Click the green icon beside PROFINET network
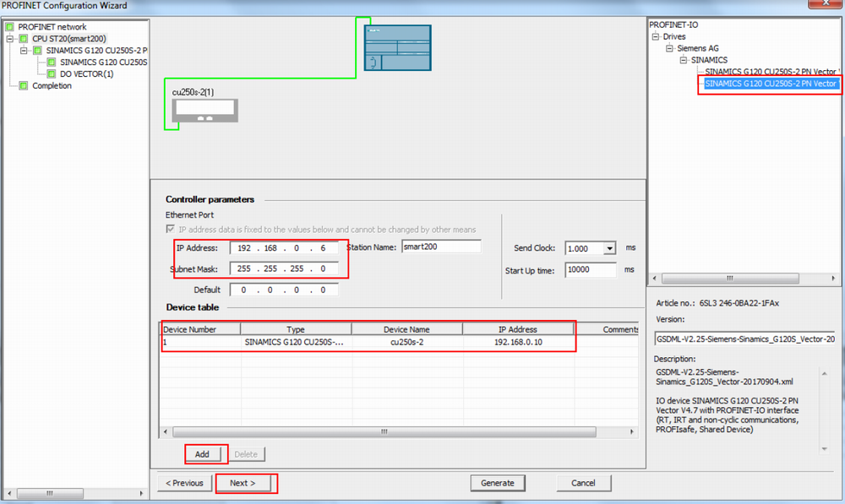The height and width of the screenshot is (504, 845). pyautogui.click(x=9, y=27)
